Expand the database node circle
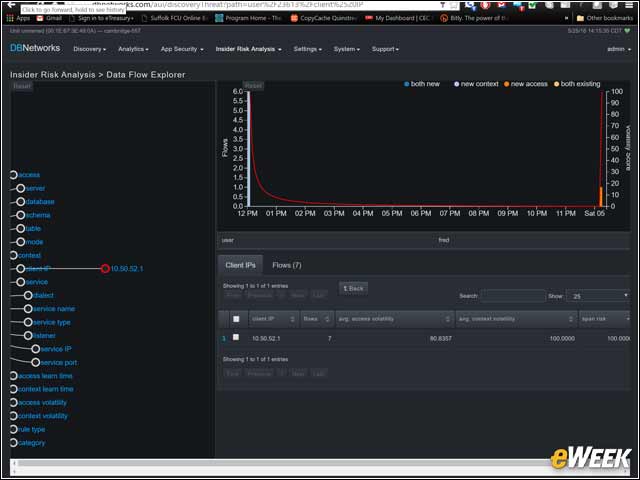The height and width of the screenshot is (480, 640). coord(20,202)
